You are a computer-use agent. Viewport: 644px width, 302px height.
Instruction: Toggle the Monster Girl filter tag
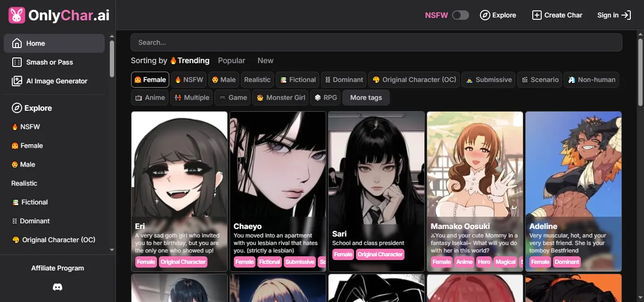280,97
